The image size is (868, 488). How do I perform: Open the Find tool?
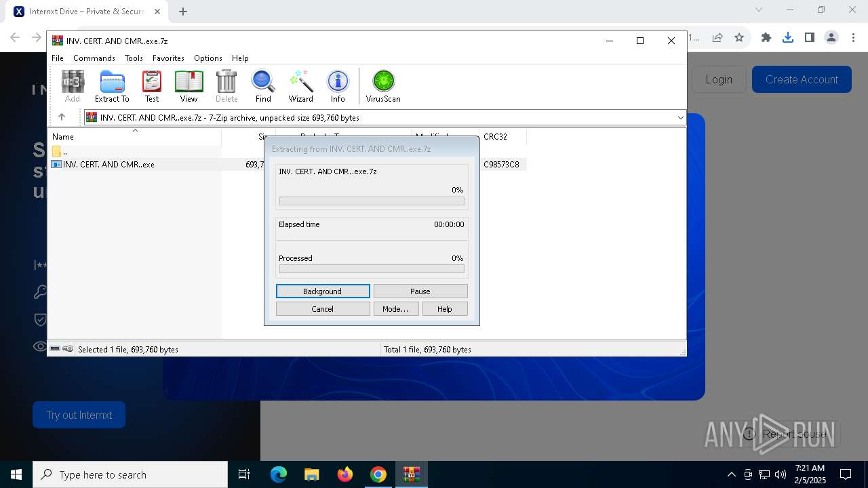(x=263, y=86)
